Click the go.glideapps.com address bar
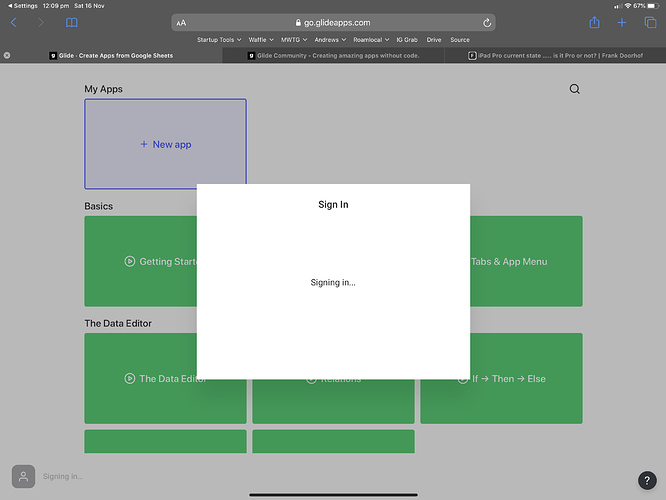 tap(333, 23)
